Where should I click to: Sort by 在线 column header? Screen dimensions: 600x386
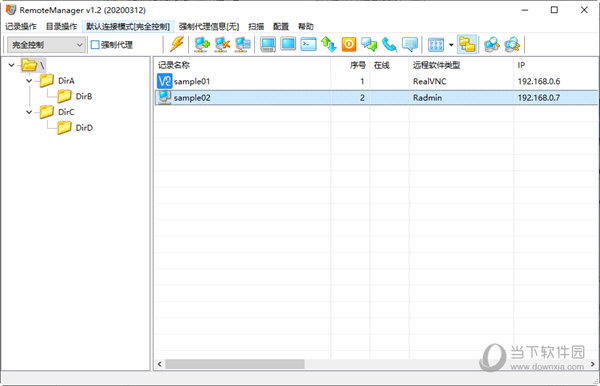click(x=389, y=65)
